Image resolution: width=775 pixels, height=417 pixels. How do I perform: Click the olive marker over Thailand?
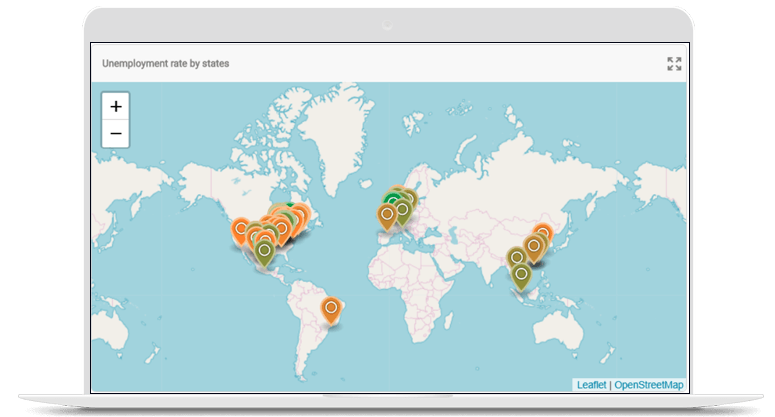click(515, 257)
